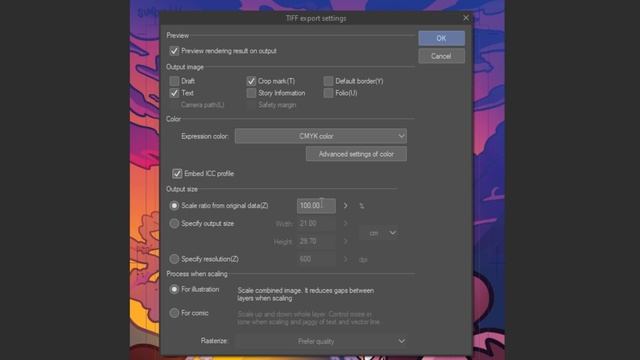Expand the scale ratio slider arrow

346,206
